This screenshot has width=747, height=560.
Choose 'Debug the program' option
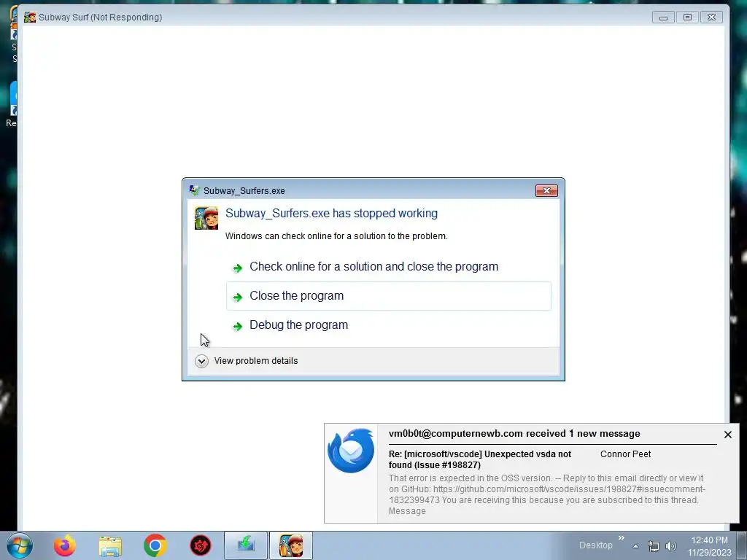[388, 324]
